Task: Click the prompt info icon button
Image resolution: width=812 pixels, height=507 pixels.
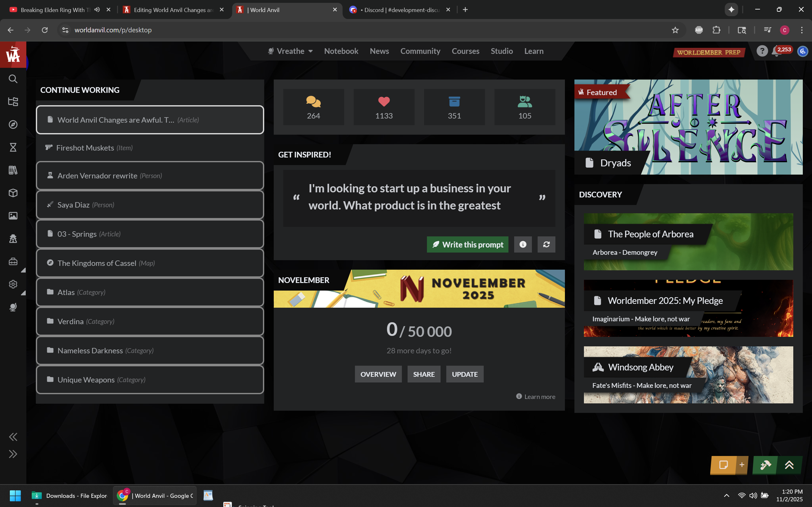Action: point(523,244)
